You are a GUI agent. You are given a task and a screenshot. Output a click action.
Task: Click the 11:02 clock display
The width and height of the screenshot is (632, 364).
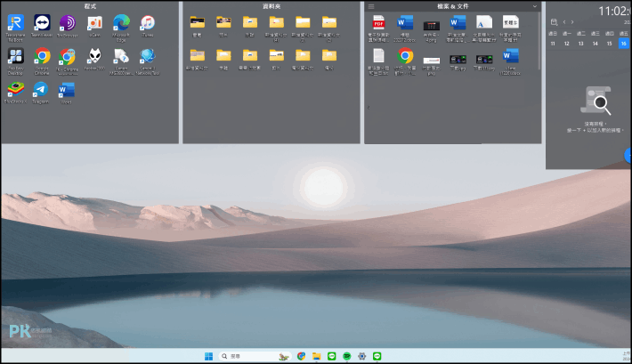[614, 11]
